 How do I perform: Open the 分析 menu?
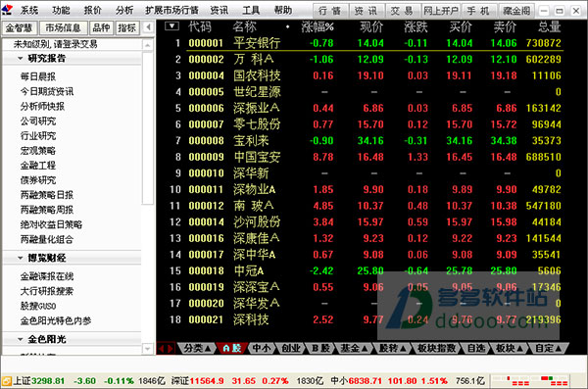click(x=124, y=10)
